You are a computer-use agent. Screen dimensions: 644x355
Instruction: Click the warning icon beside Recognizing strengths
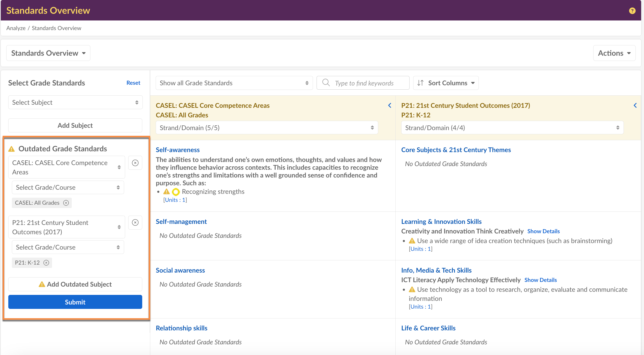click(167, 192)
